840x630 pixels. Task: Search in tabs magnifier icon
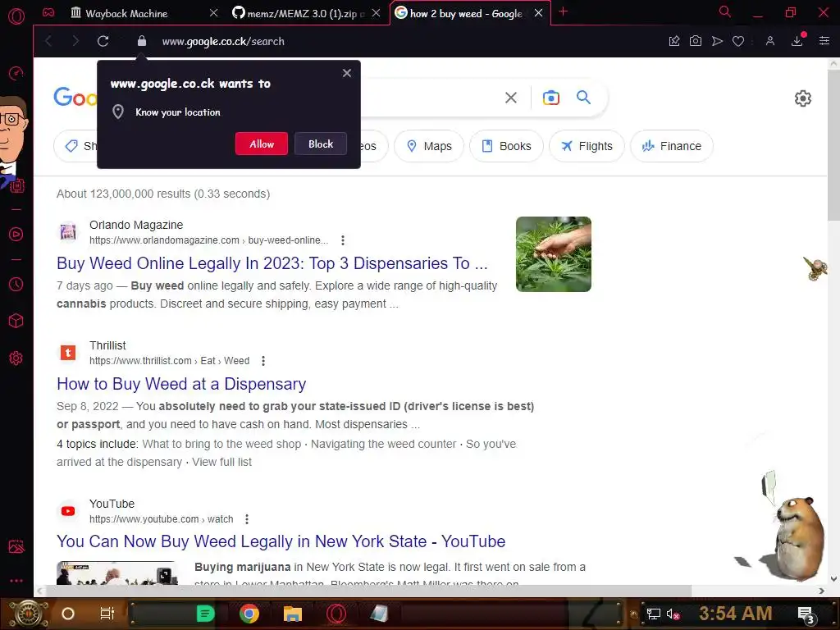[x=725, y=11]
